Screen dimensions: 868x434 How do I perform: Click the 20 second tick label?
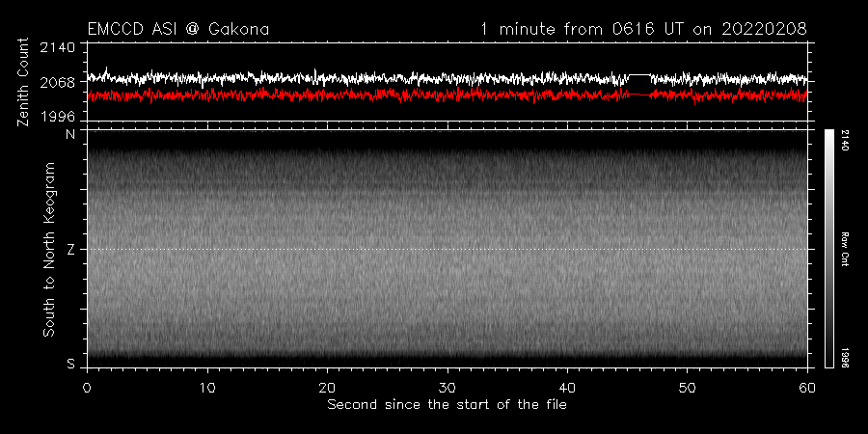click(x=327, y=388)
